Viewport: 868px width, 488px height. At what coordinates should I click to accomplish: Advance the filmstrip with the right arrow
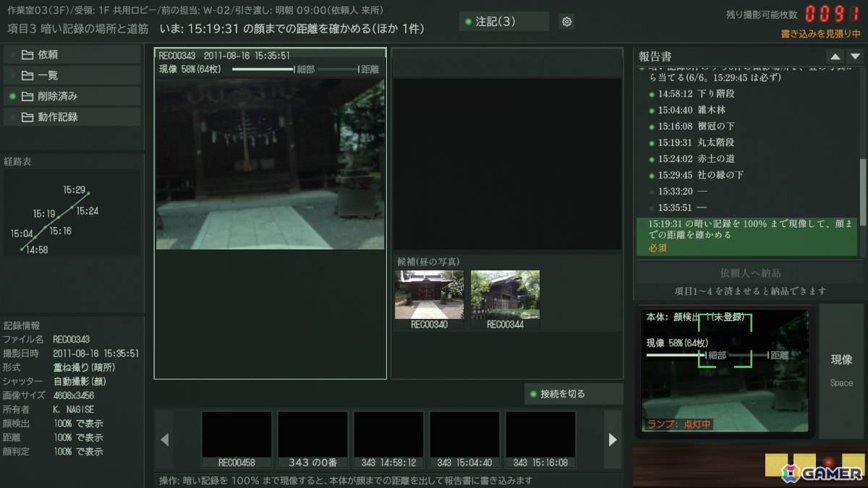613,439
